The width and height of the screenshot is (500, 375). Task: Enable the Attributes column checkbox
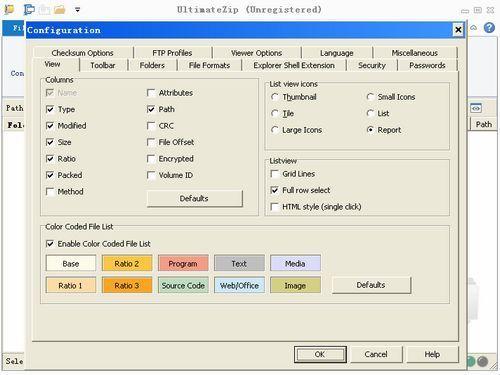(151, 93)
